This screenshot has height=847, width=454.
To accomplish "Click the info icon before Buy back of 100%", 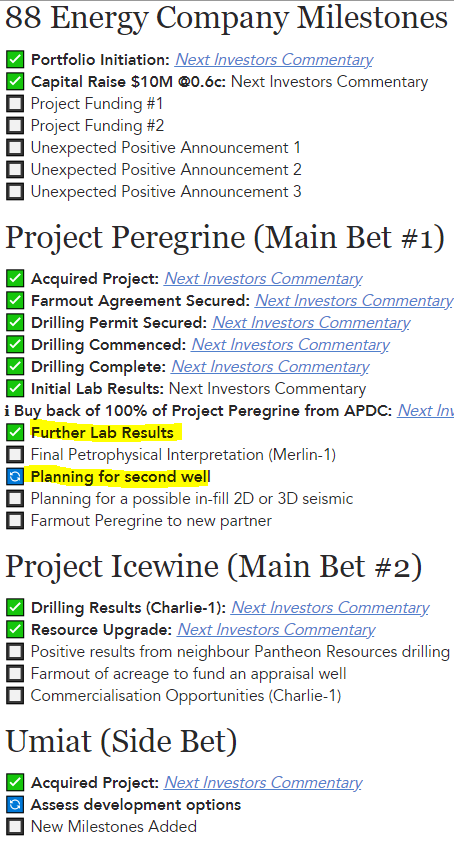I will click(7, 411).
